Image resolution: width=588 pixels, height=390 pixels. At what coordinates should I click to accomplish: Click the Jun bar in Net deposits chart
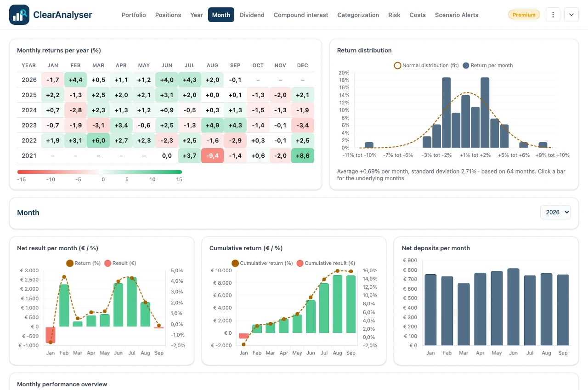[x=513, y=307]
